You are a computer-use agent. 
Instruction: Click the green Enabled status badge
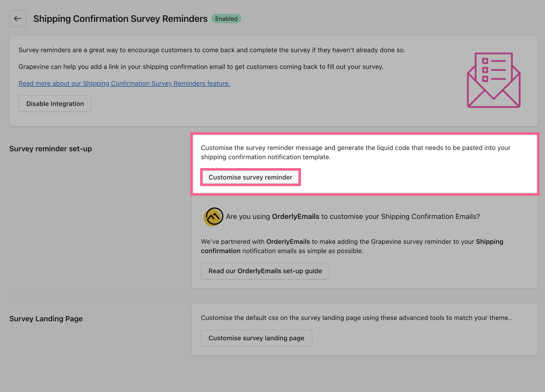(226, 18)
